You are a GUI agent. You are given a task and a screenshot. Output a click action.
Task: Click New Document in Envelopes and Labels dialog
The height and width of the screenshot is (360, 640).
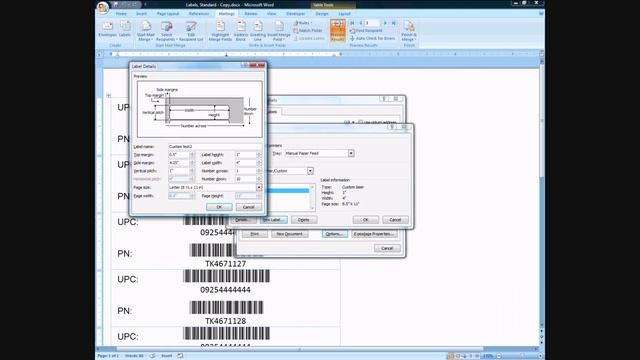click(x=289, y=234)
